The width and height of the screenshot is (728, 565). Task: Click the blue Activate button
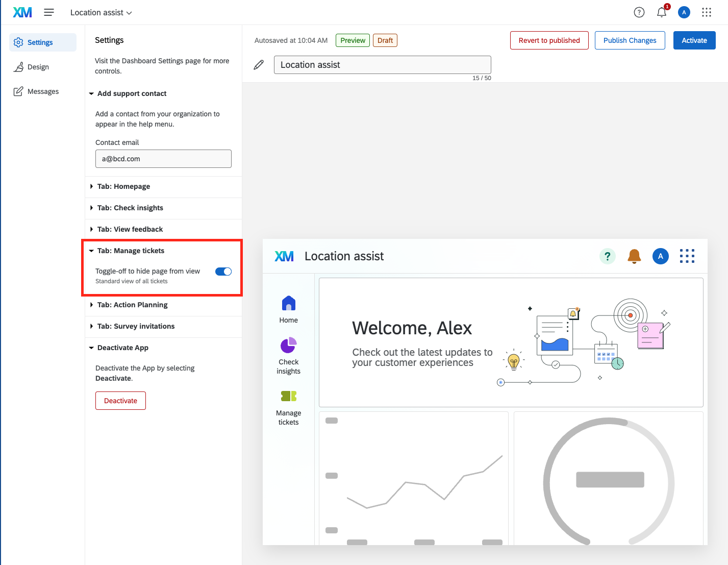694,40
